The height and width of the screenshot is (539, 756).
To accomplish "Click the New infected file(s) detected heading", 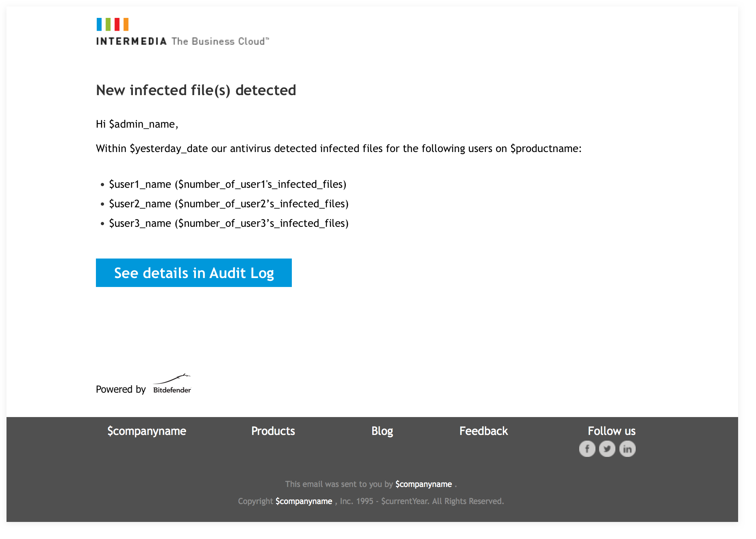I will (x=196, y=90).
